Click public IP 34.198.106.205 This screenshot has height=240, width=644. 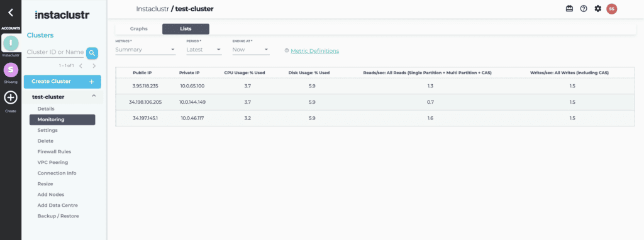[x=145, y=102]
